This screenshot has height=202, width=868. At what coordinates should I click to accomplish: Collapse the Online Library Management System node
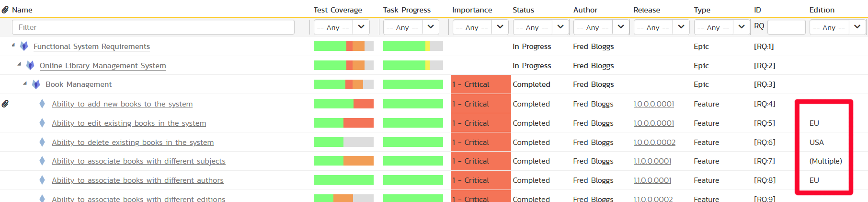click(x=19, y=64)
